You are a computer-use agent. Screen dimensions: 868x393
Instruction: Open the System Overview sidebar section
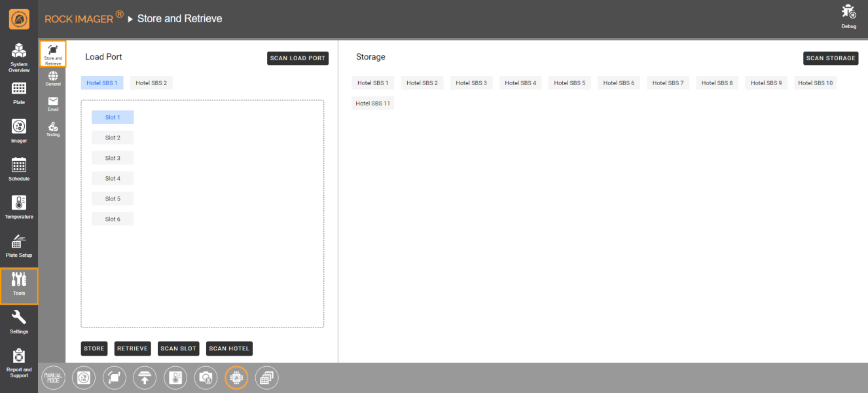[19, 56]
